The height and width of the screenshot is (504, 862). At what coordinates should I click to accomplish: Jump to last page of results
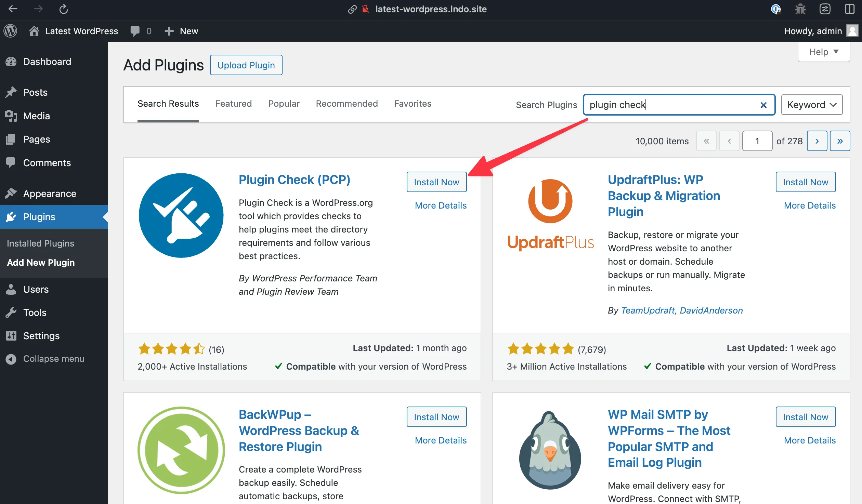coord(839,141)
